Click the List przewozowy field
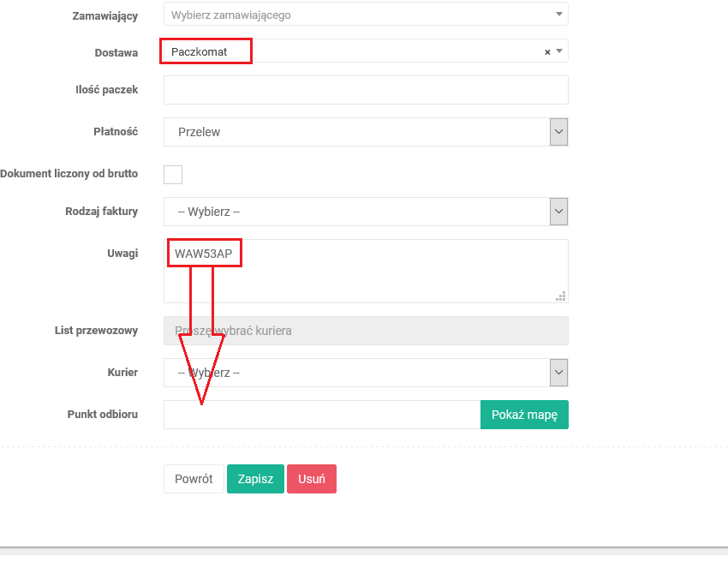728x562 pixels. 366,331
